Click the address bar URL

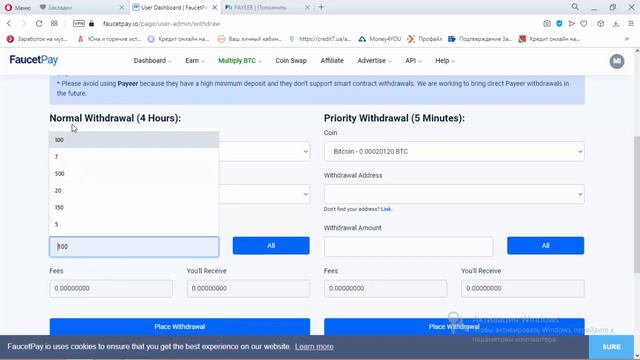pyautogui.click(x=162, y=24)
